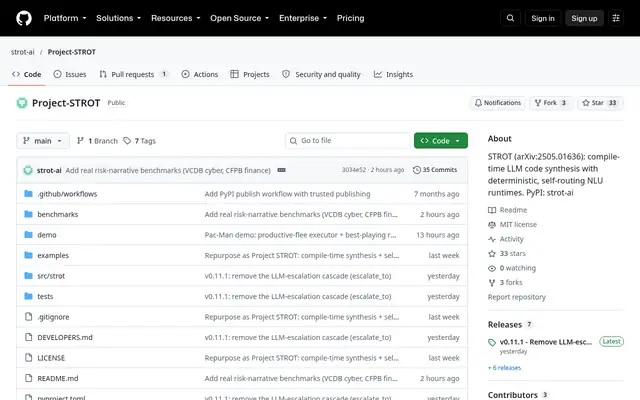Click the LICENSE file icon
This screenshot has width=640, height=400.
(x=28, y=358)
